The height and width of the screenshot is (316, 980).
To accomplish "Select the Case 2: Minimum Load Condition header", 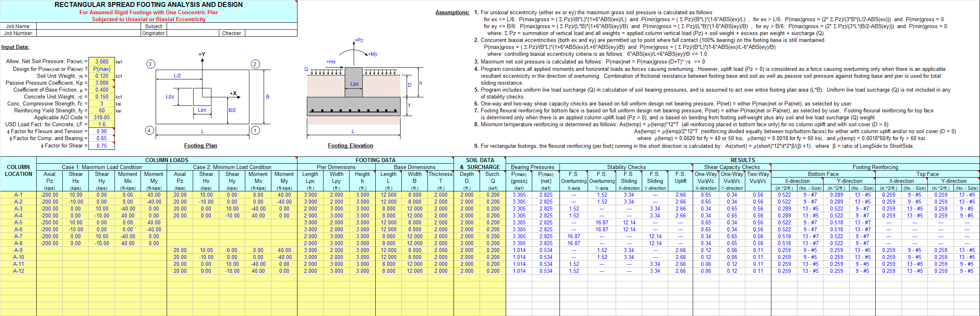I will 232,167.
